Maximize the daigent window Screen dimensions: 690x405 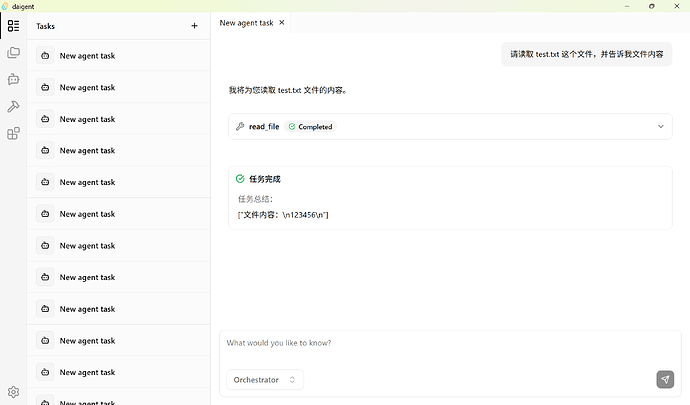tap(652, 6)
